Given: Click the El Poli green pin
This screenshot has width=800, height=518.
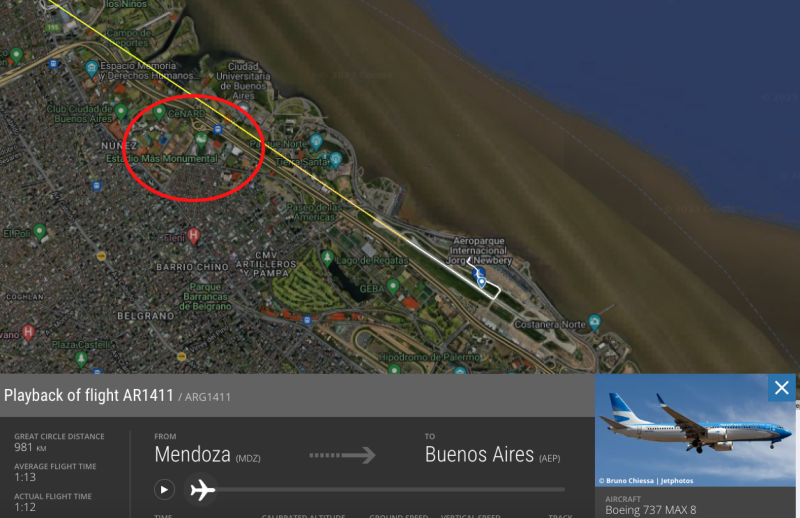Looking at the screenshot, I should tap(39, 232).
